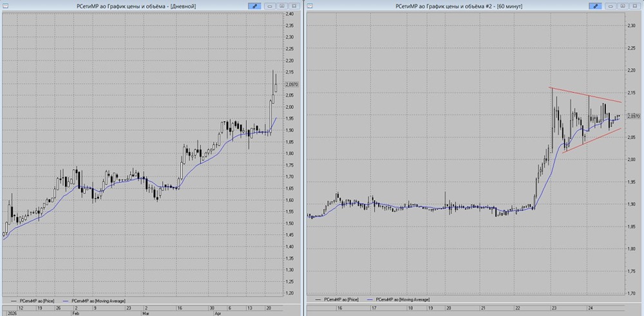644x316 pixels.
Task: Click date label 17 on the 60 минут time axis
Action: click(374, 308)
